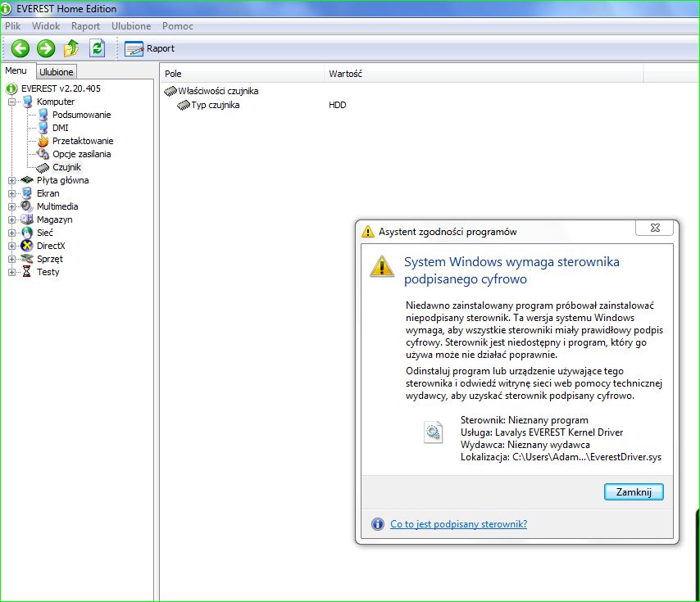Image resolution: width=700 pixels, height=602 pixels.
Task: Select the Typ czujnika row text
Action: click(x=216, y=105)
